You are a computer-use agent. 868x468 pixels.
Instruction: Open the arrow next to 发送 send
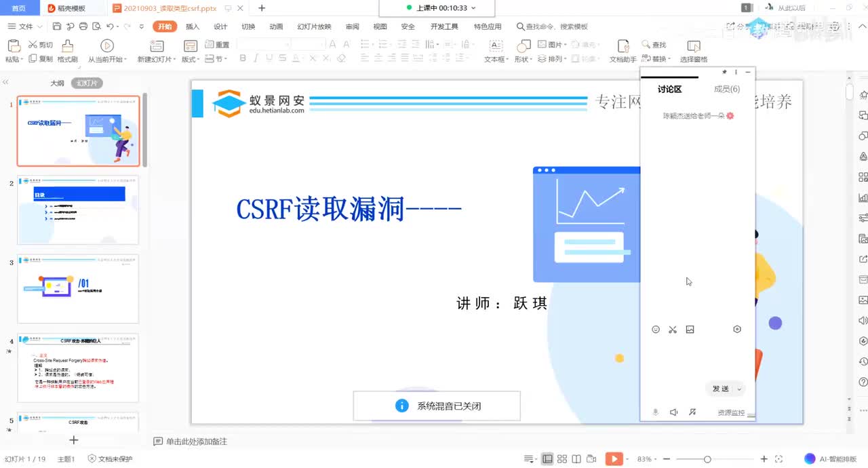739,389
